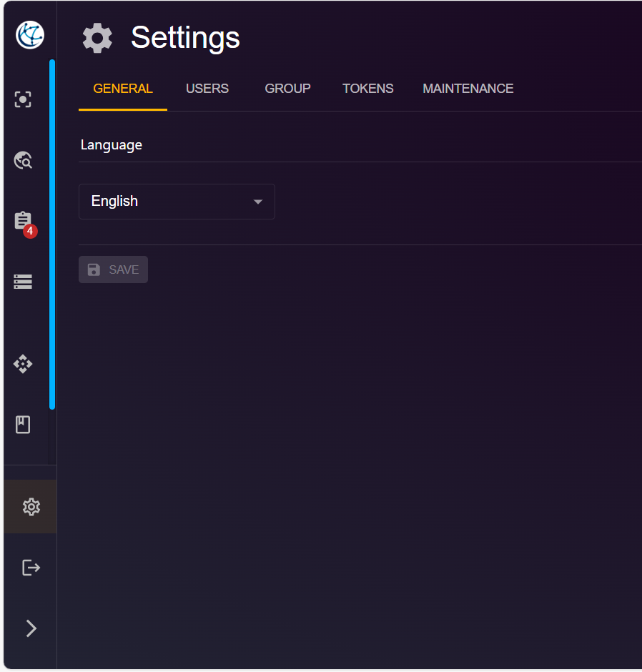Click the logout icon in sidebar
This screenshot has width=642, height=672.
[31, 568]
